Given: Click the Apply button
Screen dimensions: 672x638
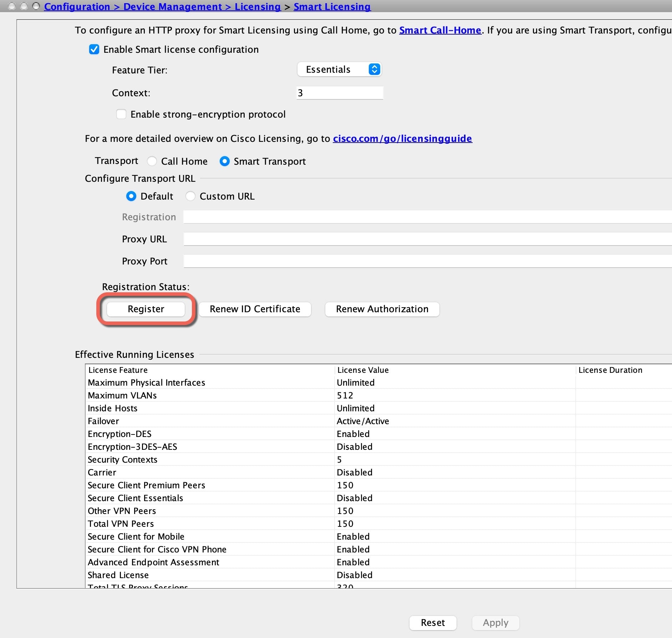Looking at the screenshot, I should [x=495, y=623].
